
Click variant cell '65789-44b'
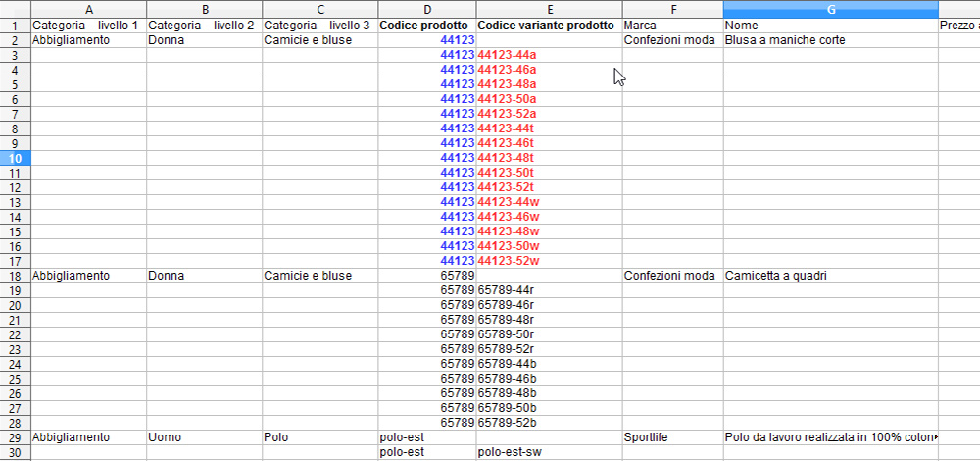tap(549, 364)
